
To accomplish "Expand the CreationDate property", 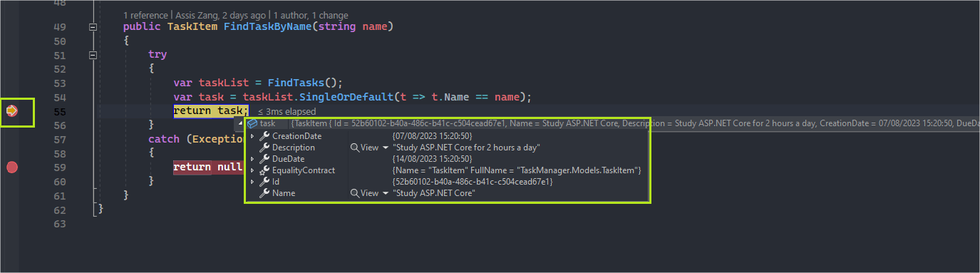I will coord(252,136).
